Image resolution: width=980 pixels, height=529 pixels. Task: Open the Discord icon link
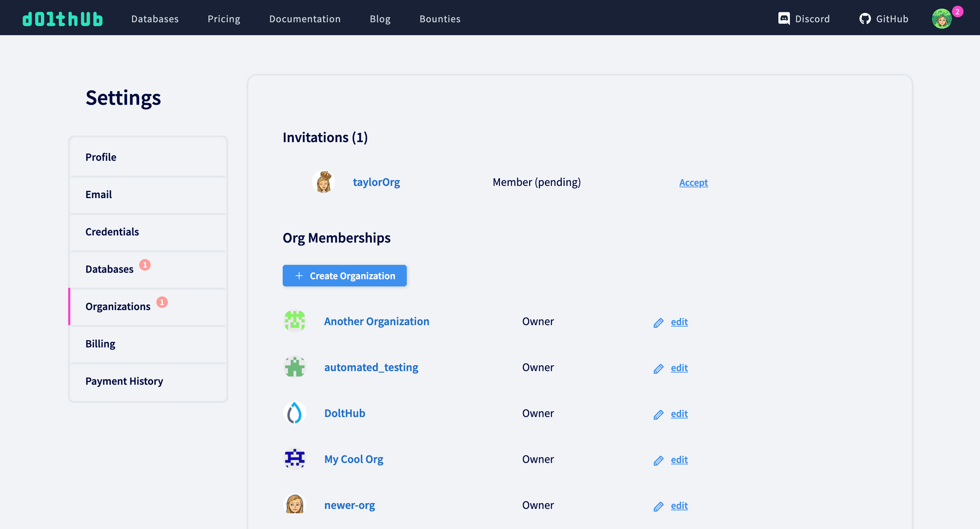click(x=784, y=19)
